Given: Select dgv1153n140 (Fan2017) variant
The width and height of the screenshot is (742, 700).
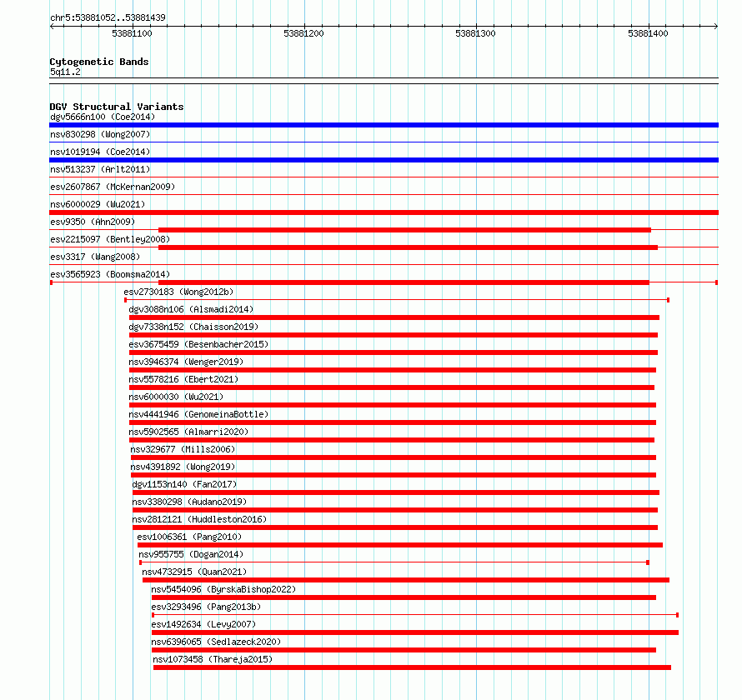Looking at the screenshot, I should tap(184, 484).
